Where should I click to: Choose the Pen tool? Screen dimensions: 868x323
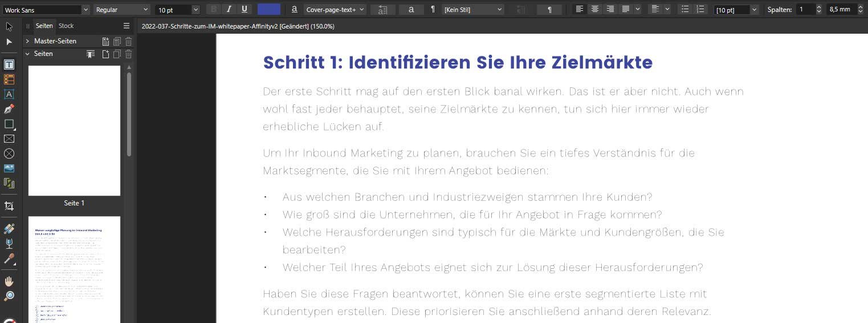9,109
